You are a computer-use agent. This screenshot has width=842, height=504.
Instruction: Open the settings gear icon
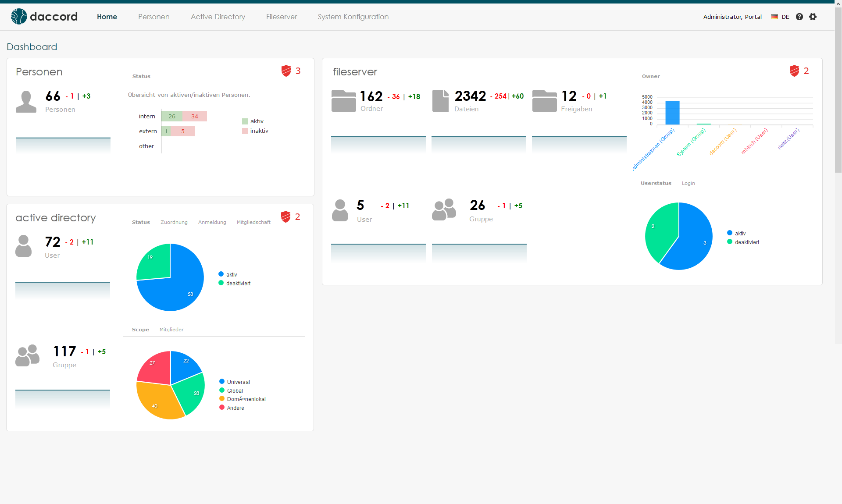(813, 17)
